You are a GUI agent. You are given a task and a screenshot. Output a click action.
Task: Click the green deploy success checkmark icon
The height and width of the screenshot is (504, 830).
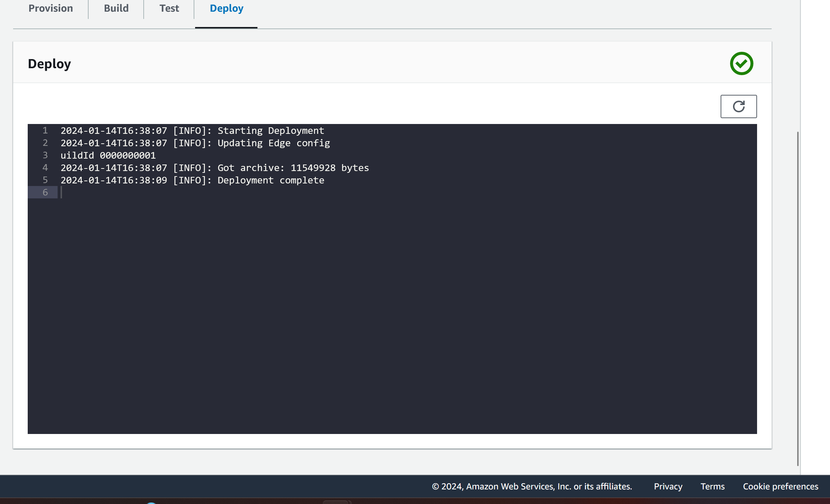[x=741, y=63]
